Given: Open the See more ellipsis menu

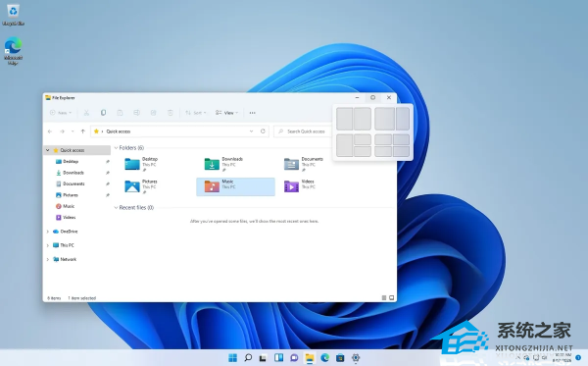Looking at the screenshot, I should (x=253, y=113).
